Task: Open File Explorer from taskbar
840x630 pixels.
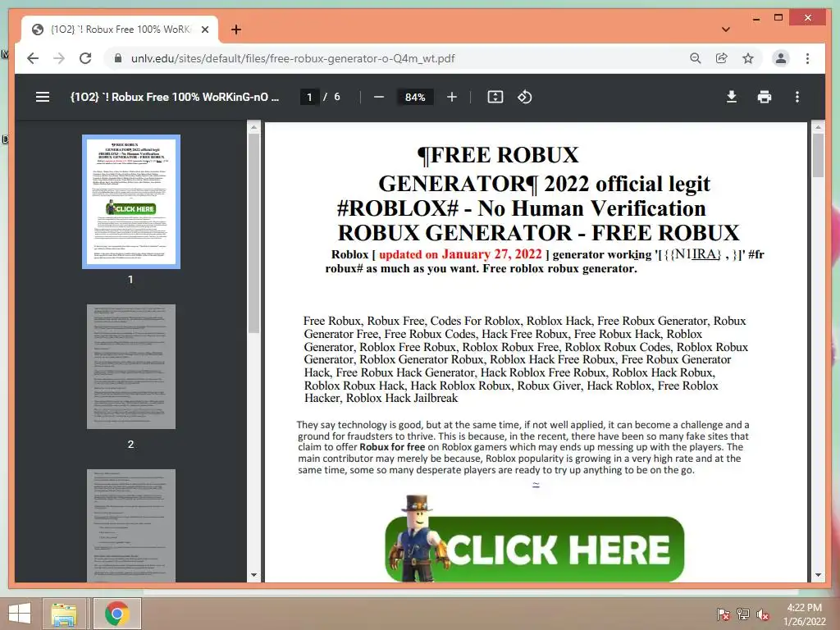Action: pyautogui.click(x=64, y=614)
